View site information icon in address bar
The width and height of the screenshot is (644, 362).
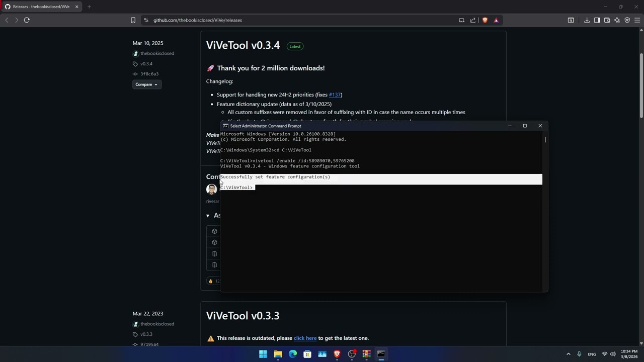tap(146, 20)
